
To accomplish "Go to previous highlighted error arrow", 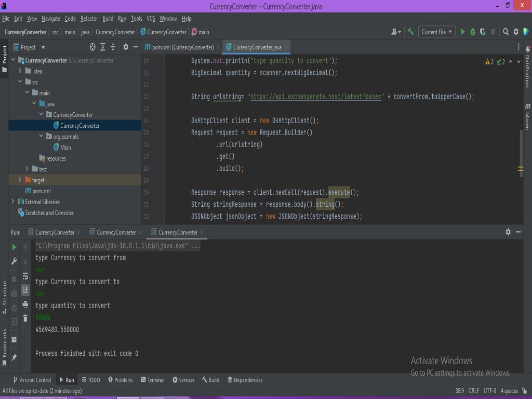I will pos(511,62).
